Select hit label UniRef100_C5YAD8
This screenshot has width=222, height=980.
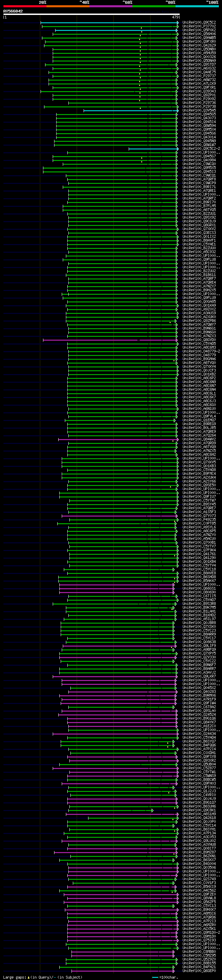coord(199,470)
